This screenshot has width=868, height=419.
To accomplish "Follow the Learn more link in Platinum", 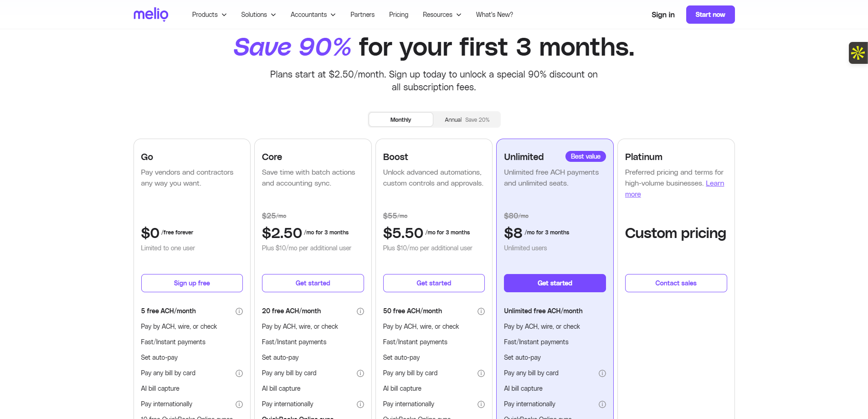I will click(x=714, y=183).
